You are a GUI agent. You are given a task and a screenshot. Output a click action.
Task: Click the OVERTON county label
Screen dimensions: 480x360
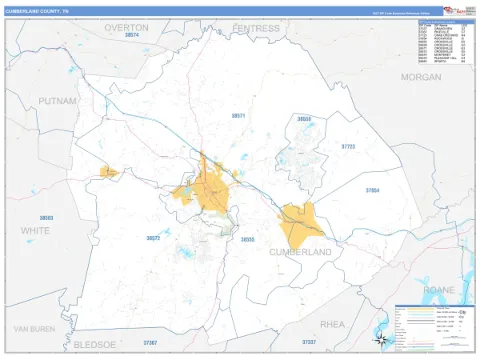tap(126, 28)
